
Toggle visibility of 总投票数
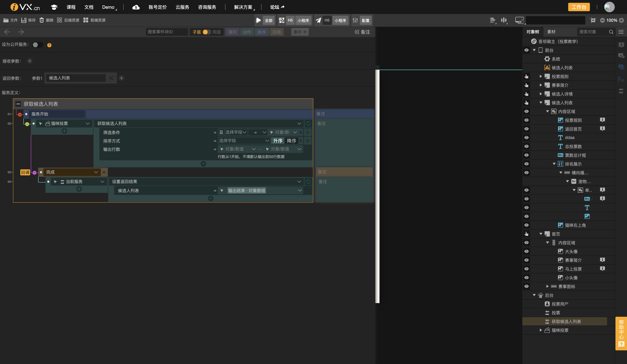pos(526,146)
